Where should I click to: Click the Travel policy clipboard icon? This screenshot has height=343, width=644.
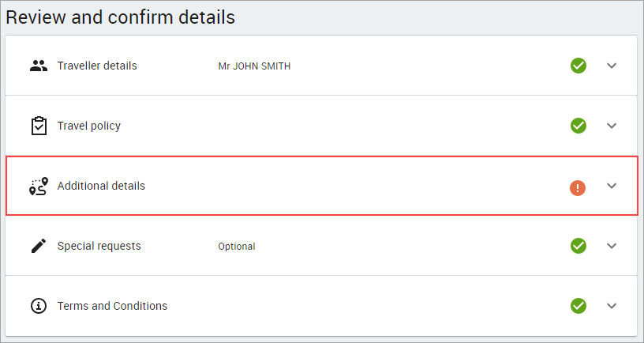[39, 126]
